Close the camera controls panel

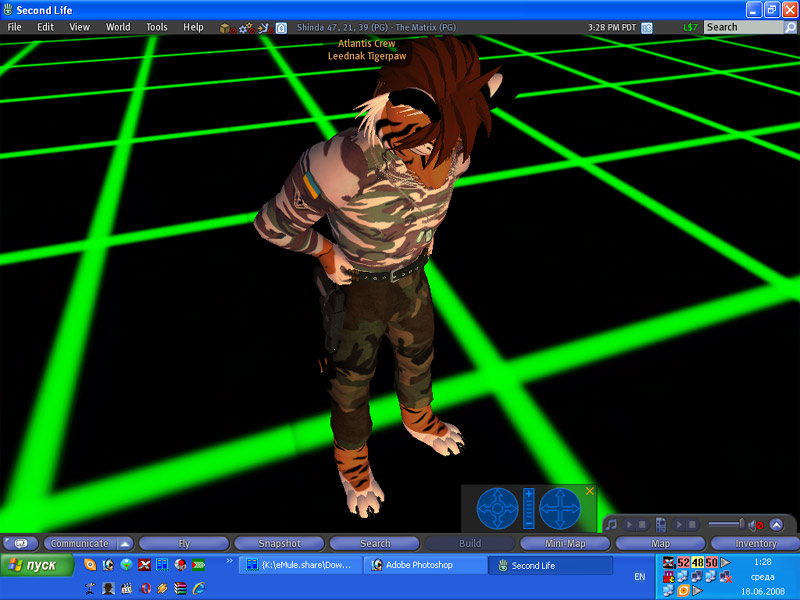[589, 491]
